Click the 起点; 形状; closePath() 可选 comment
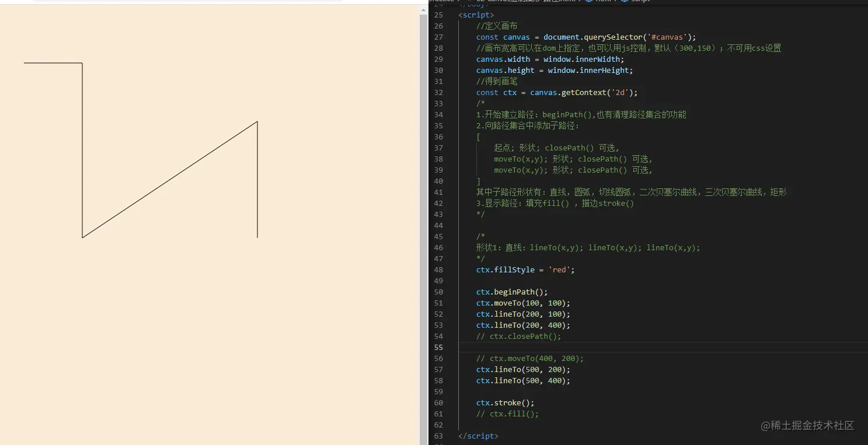868x445 pixels. pos(557,148)
